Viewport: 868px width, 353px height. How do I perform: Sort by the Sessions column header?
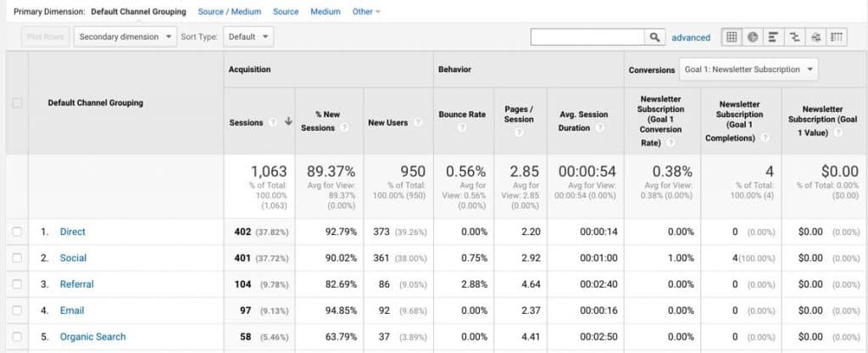tap(246, 122)
